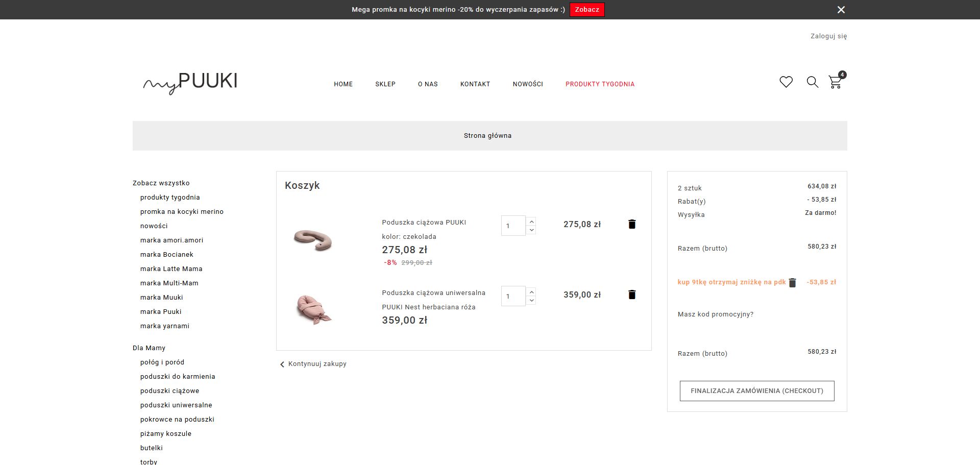Click the red Zobacz promo button
The image size is (980, 465).
(587, 10)
